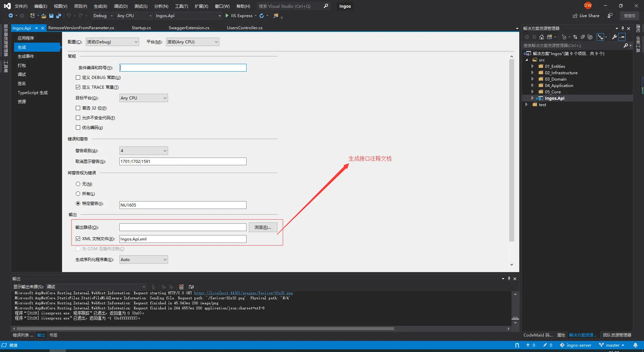This screenshot has width=644, height=352.
Task: Open the configuration 活动(Debug) dropdown
Action: click(112, 42)
